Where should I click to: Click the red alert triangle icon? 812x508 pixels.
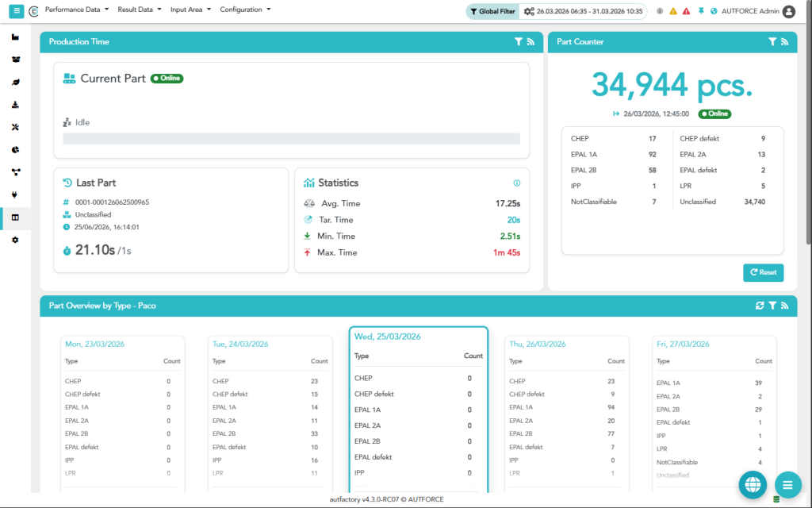coord(686,11)
